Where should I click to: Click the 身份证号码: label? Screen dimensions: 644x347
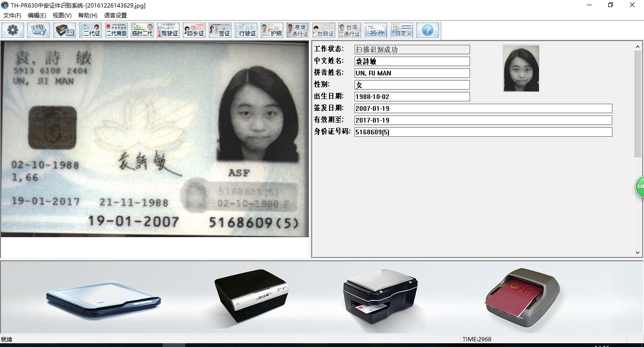click(x=332, y=132)
